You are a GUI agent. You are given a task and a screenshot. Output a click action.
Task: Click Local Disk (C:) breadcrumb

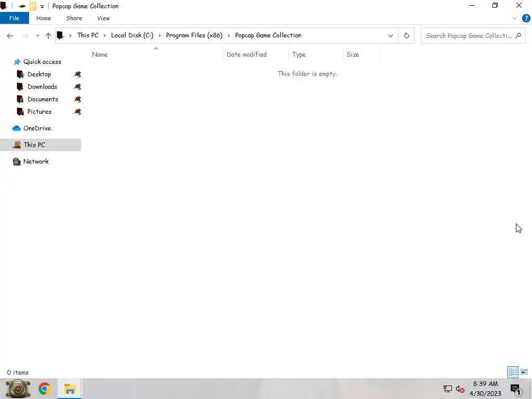coord(132,35)
